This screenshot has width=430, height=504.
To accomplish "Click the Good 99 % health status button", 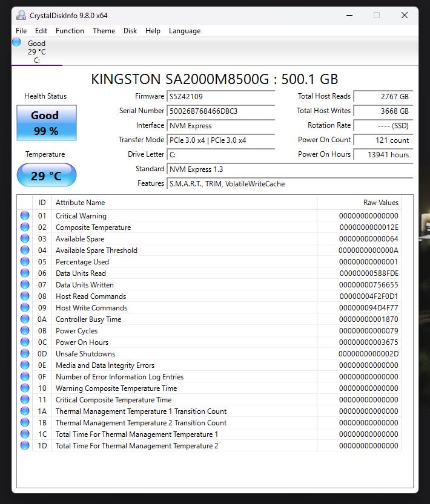I will 47,123.
